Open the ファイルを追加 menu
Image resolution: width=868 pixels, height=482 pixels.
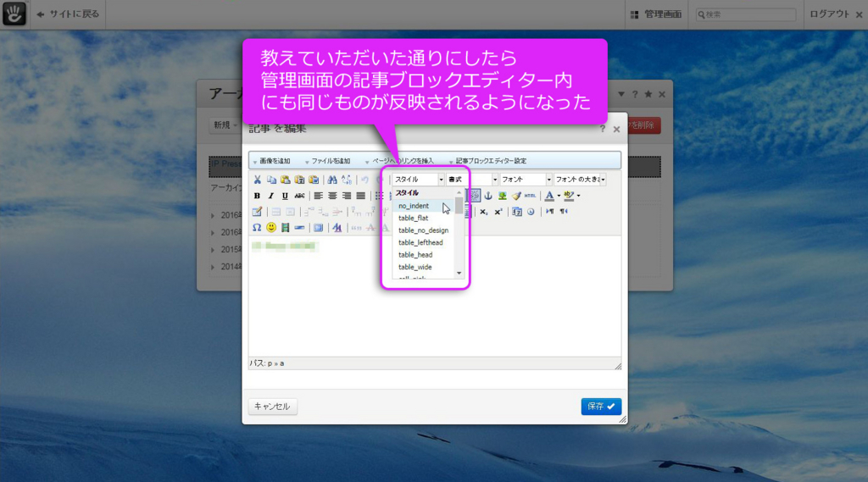pyautogui.click(x=327, y=161)
